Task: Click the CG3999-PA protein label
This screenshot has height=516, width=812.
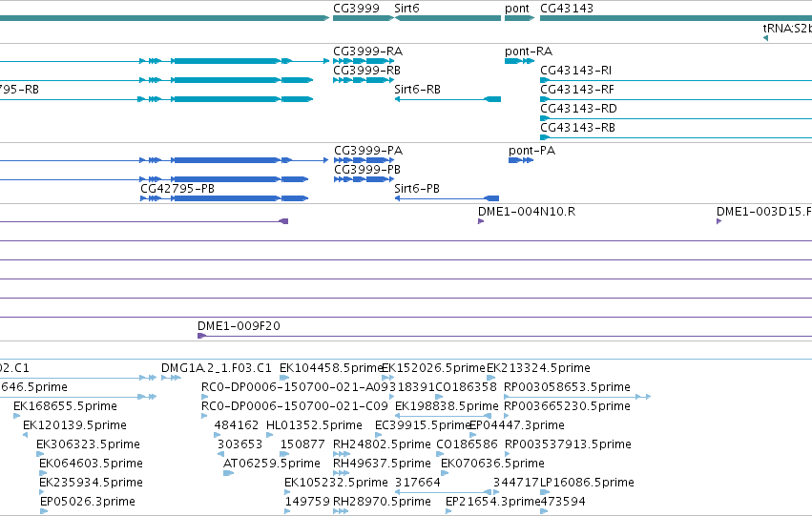Action: tap(368, 151)
